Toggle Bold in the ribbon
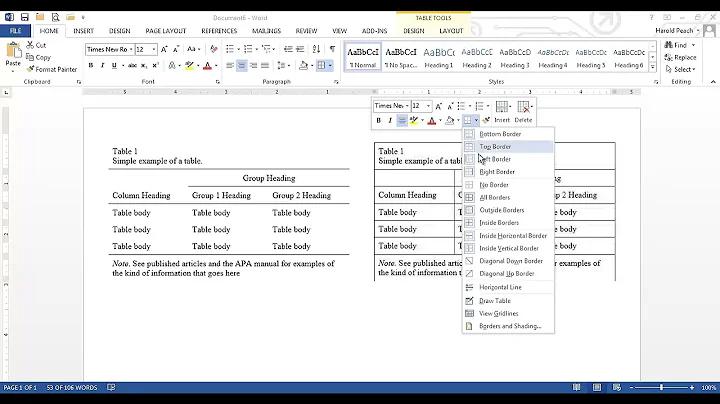The width and height of the screenshot is (720, 404). coord(91,66)
